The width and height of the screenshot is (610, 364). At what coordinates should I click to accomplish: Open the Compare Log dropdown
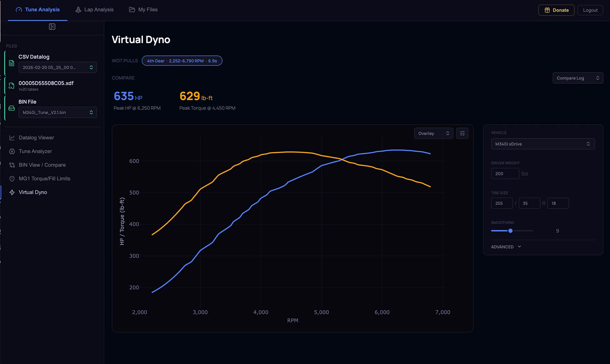(578, 78)
